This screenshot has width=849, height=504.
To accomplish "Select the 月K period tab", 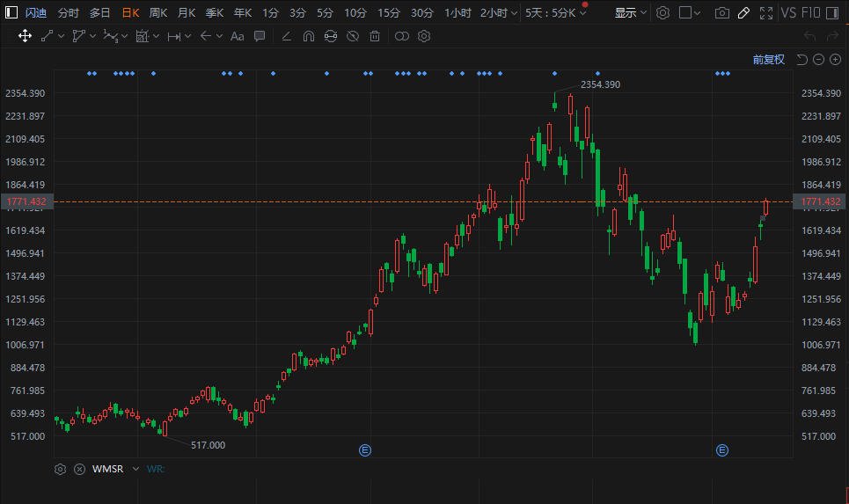I will 187,12.
